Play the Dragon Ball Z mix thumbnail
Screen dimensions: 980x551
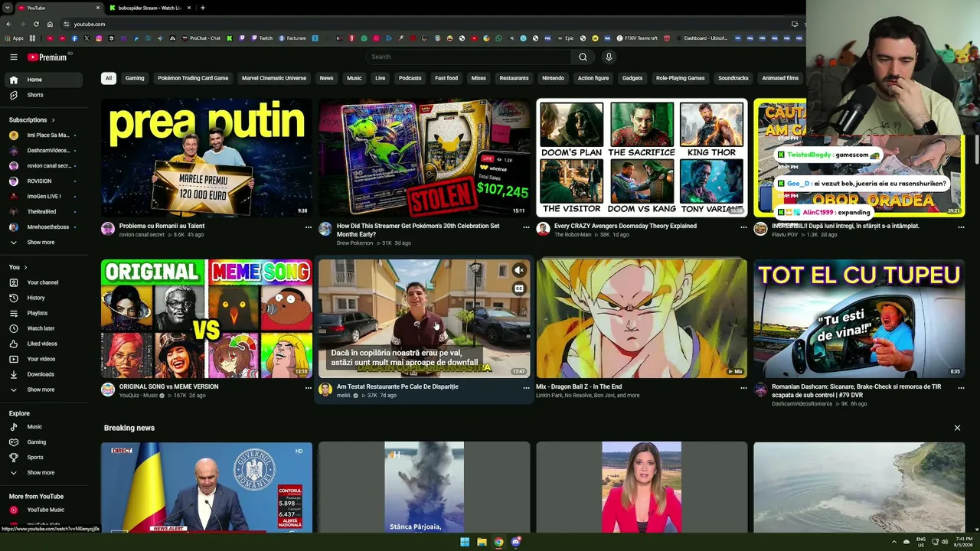(x=642, y=318)
